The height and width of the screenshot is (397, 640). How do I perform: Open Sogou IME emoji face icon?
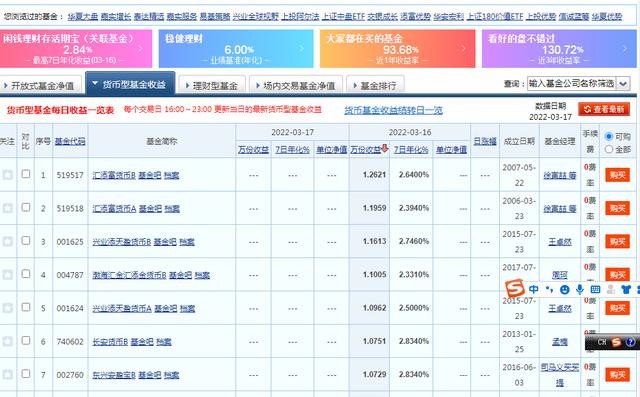tap(564, 290)
